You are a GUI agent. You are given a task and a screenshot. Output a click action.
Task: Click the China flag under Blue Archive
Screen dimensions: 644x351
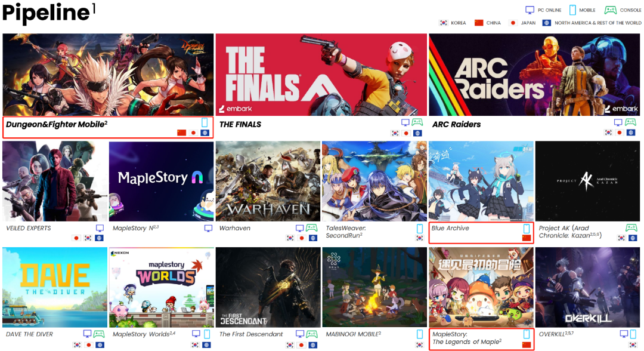[x=527, y=238]
